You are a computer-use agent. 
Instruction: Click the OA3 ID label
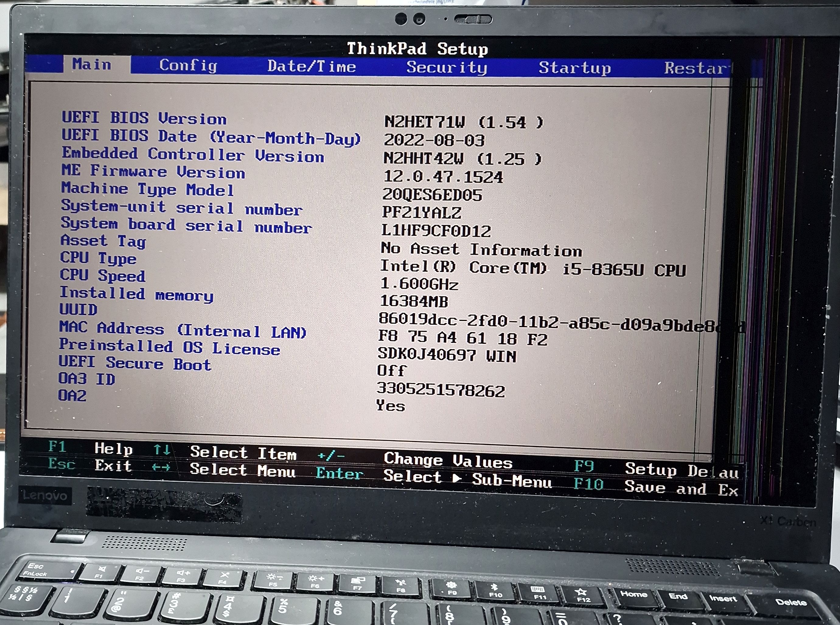87,379
